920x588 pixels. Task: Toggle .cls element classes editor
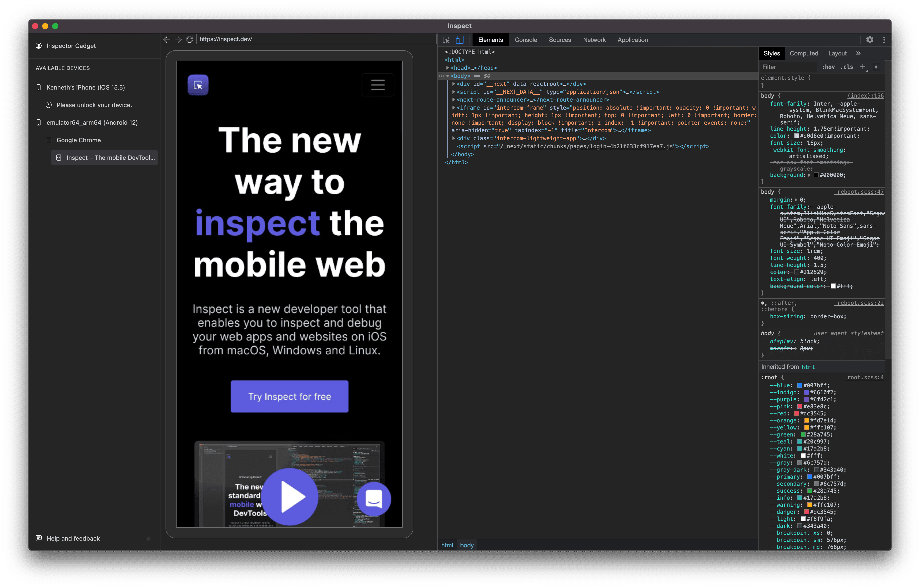[847, 67]
